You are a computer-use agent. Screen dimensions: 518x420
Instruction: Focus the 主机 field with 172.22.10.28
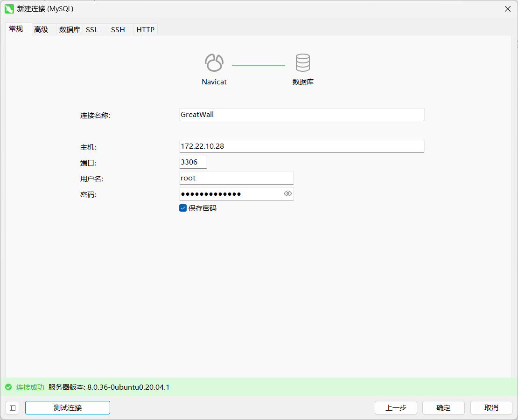(301, 146)
